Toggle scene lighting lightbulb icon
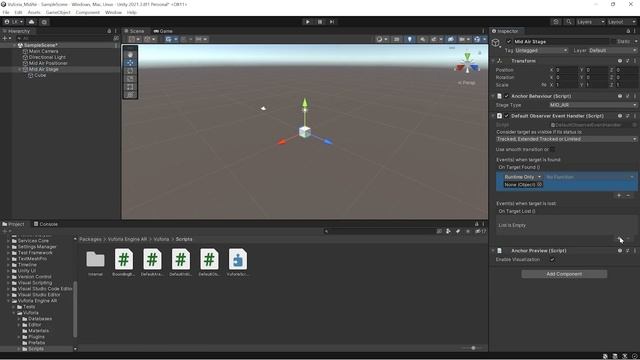640x360 pixels. click(409, 39)
